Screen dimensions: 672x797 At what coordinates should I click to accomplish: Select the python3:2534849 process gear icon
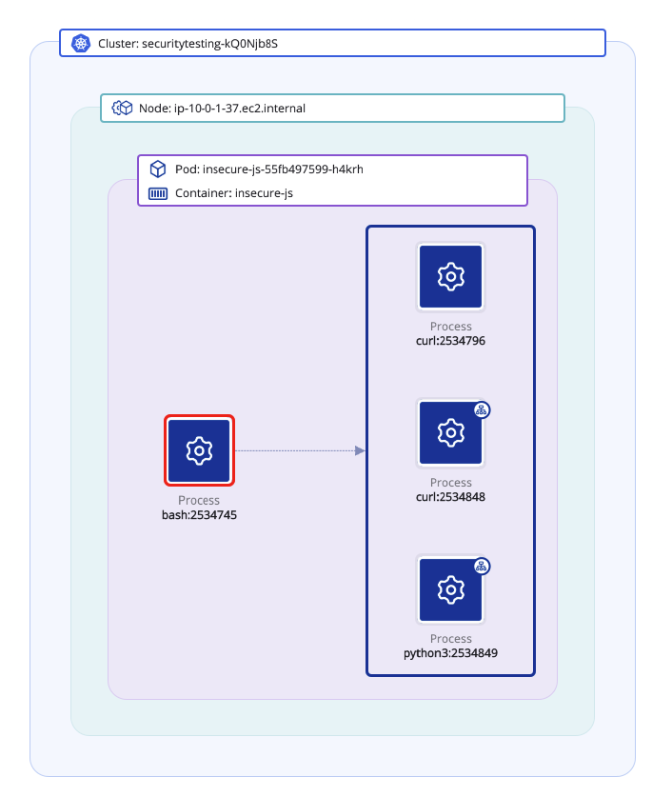pyautogui.click(x=450, y=589)
